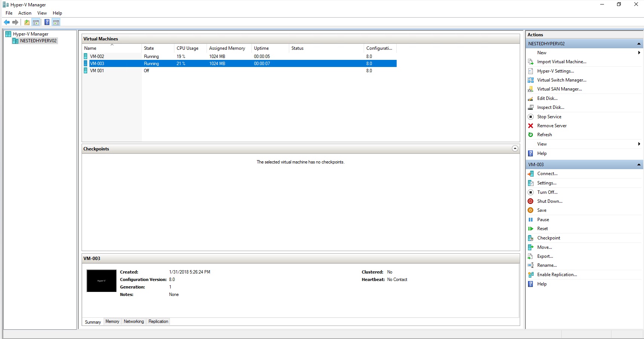Click the Stop Service icon

(x=531, y=117)
